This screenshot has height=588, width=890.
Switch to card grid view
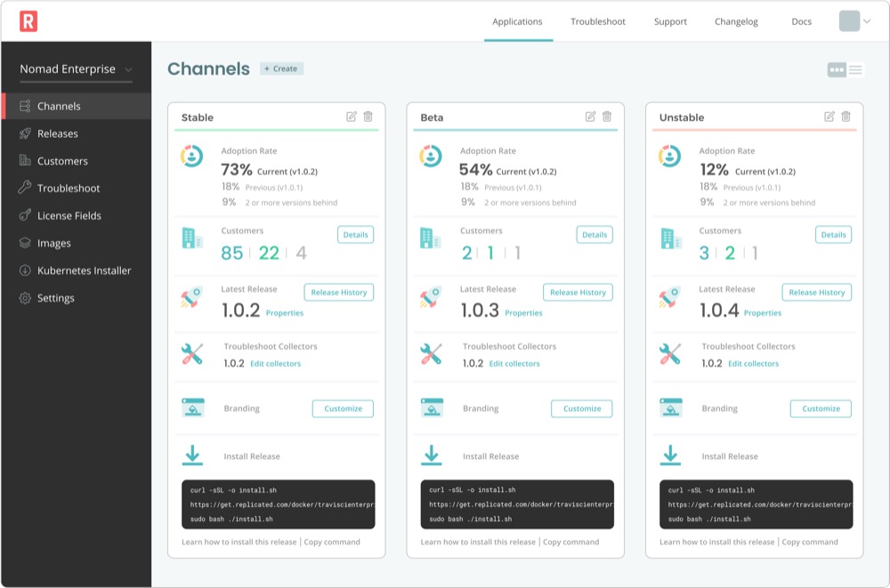coord(837,70)
